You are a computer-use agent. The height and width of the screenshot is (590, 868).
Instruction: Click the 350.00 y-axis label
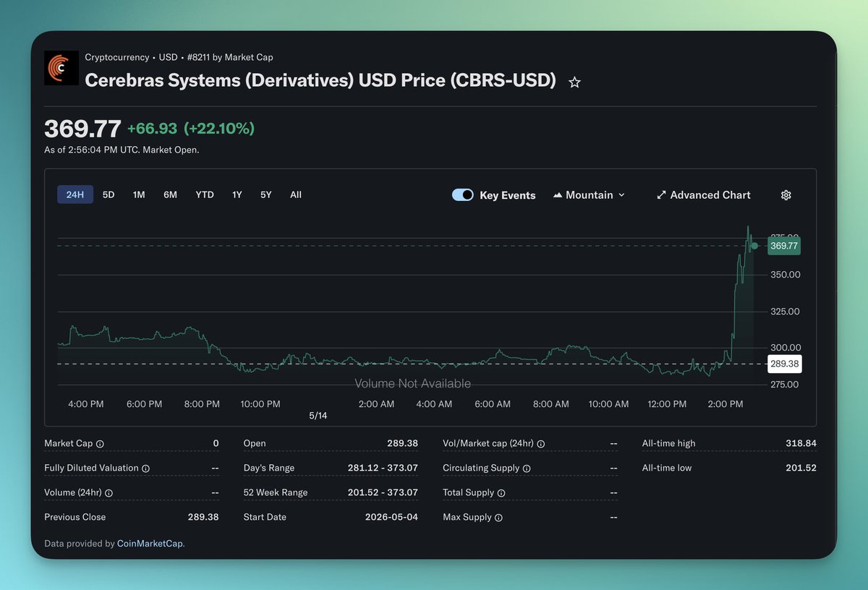coord(785,275)
